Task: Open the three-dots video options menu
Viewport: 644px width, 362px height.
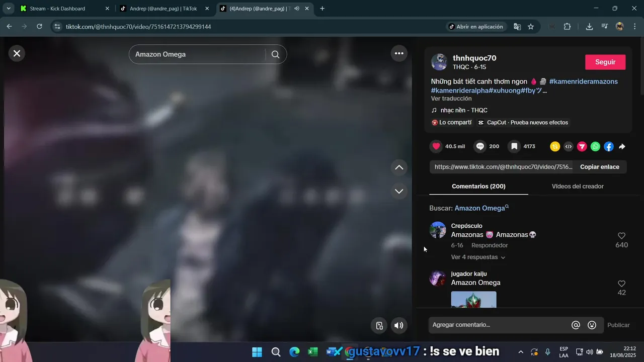Action: [x=399, y=53]
